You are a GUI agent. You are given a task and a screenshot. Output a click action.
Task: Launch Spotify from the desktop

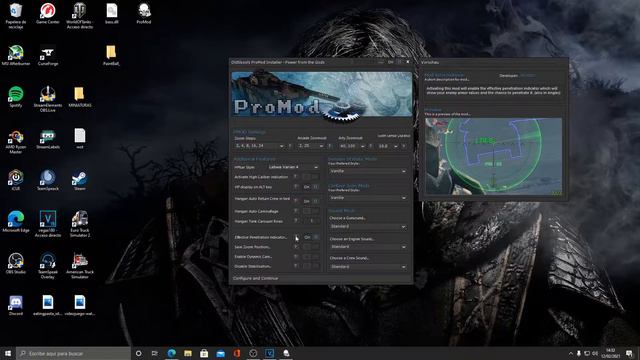[16, 97]
